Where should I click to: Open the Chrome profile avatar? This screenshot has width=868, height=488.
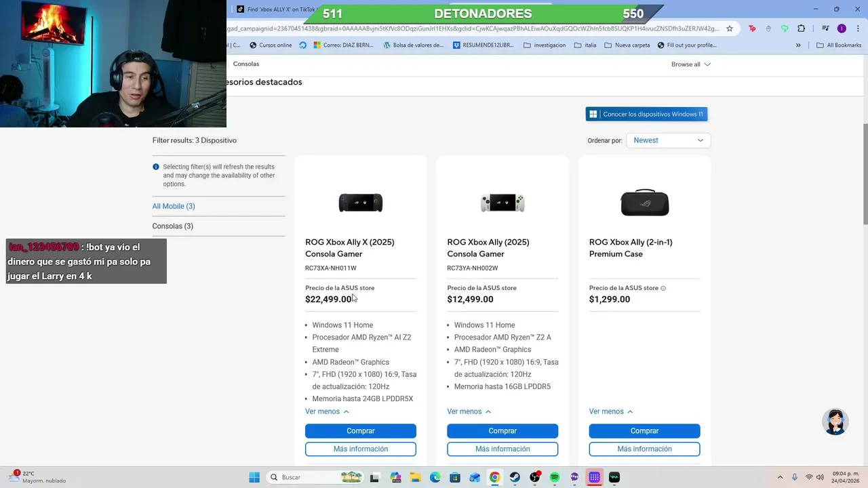point(842,28)
